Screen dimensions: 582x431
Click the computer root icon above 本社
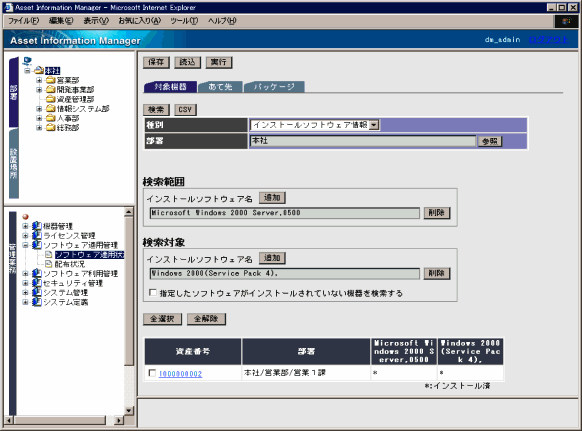coord(27,61)
